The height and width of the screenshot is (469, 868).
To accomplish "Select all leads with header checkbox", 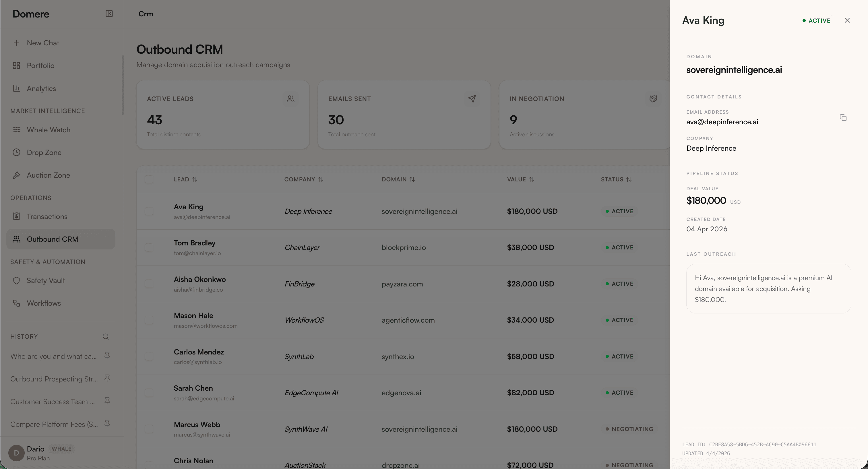I will [149, 179].
